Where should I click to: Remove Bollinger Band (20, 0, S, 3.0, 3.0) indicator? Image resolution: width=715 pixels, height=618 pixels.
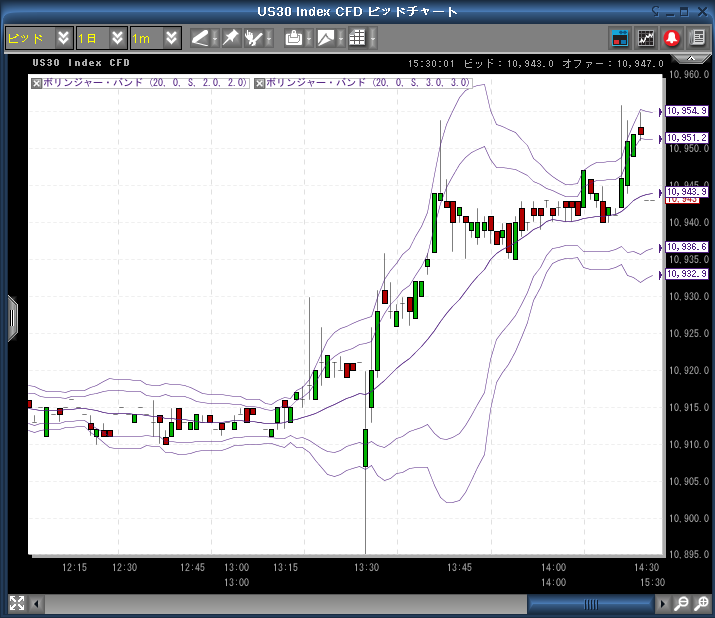pos(260,83)
